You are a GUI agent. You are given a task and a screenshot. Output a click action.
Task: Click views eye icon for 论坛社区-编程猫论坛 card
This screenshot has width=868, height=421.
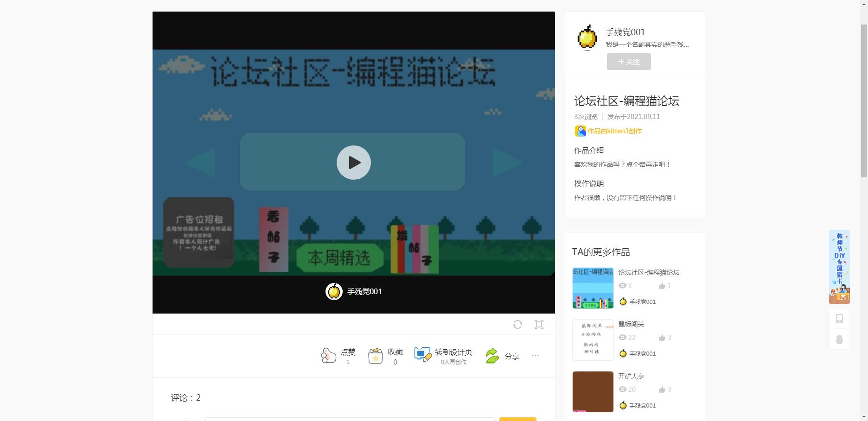pyautogui.click(x=623, y=286)
